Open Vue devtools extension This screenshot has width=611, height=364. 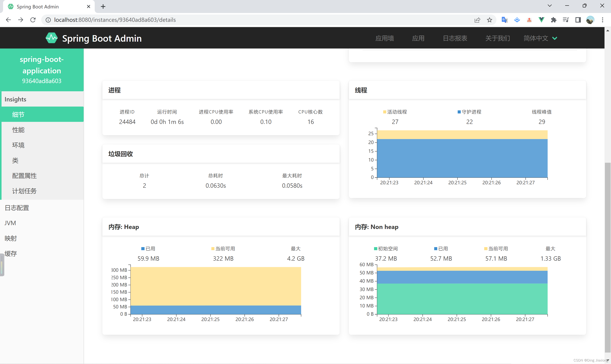pos(541,20)
